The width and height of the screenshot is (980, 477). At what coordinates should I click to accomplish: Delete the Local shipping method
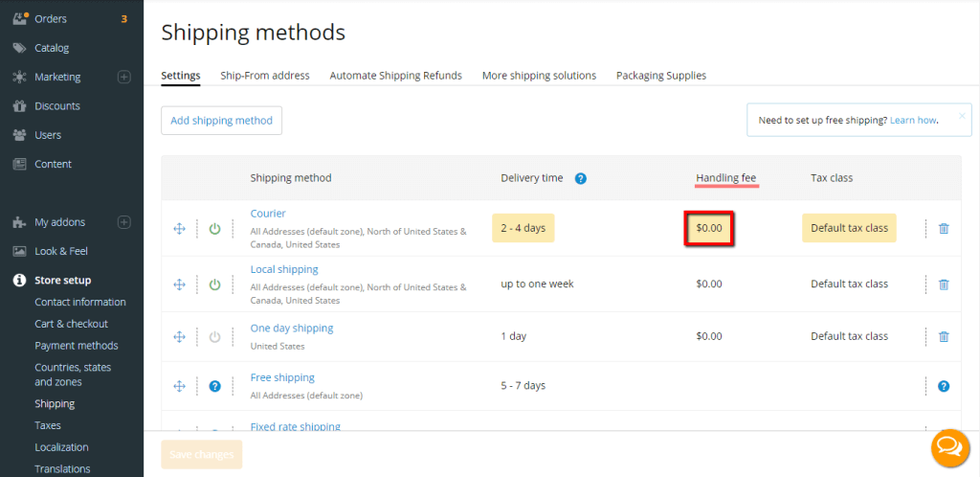[944, 284]
